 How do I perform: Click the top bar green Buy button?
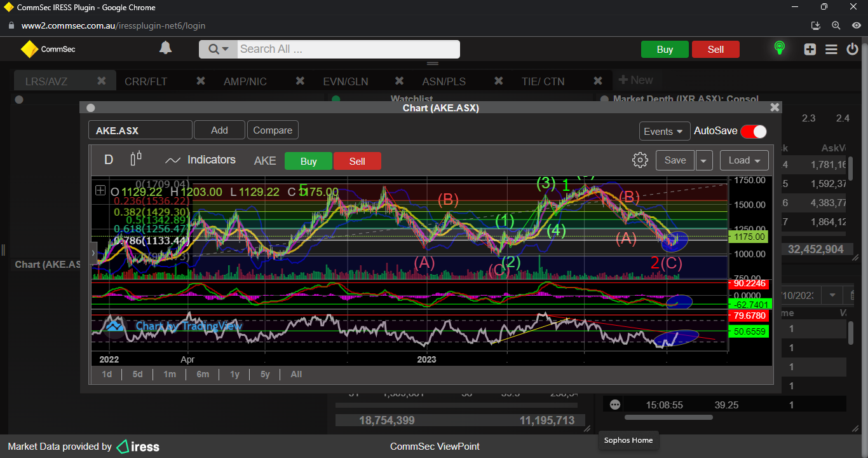coord(665,50)
